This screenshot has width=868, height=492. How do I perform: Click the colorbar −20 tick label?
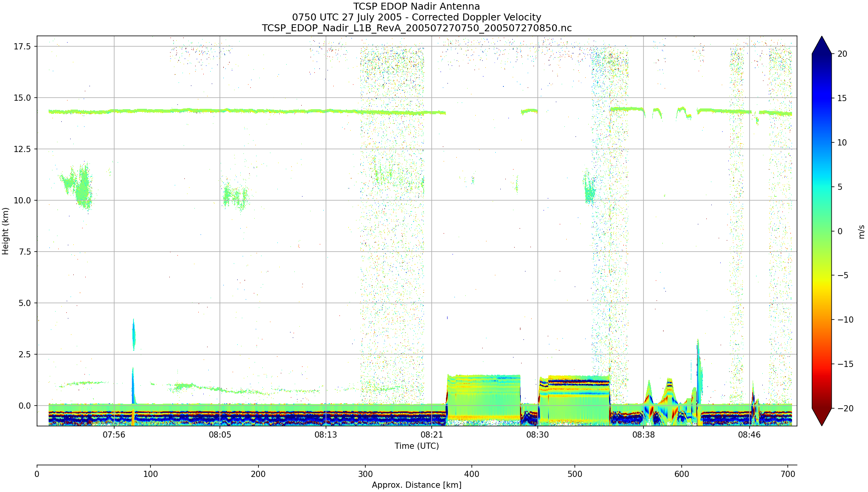[845, 408]
